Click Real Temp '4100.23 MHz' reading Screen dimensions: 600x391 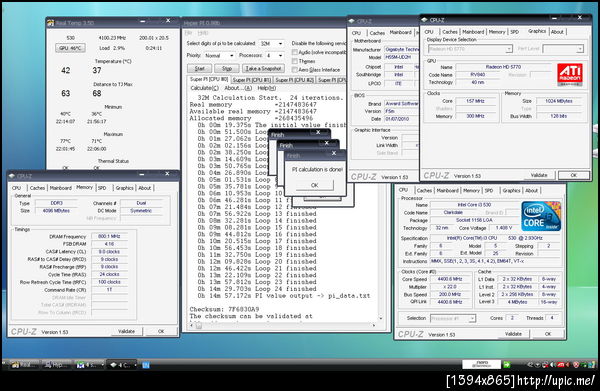click(112, 38)
